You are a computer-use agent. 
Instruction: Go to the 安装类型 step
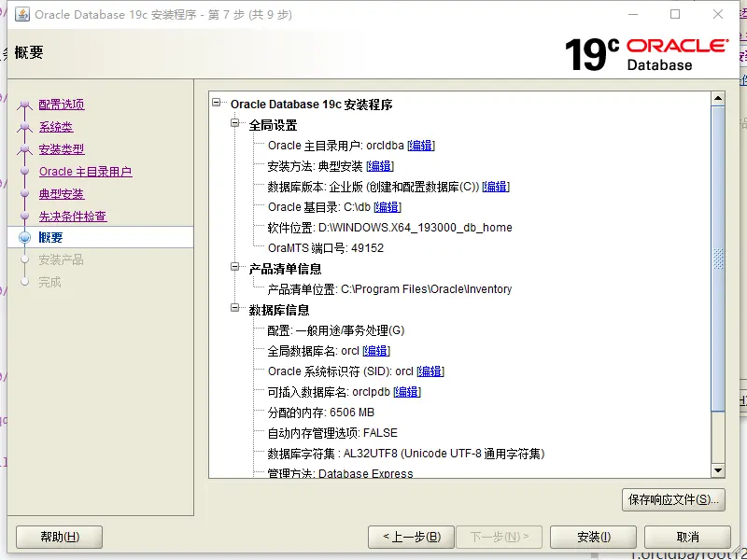(x=62, y=149)
